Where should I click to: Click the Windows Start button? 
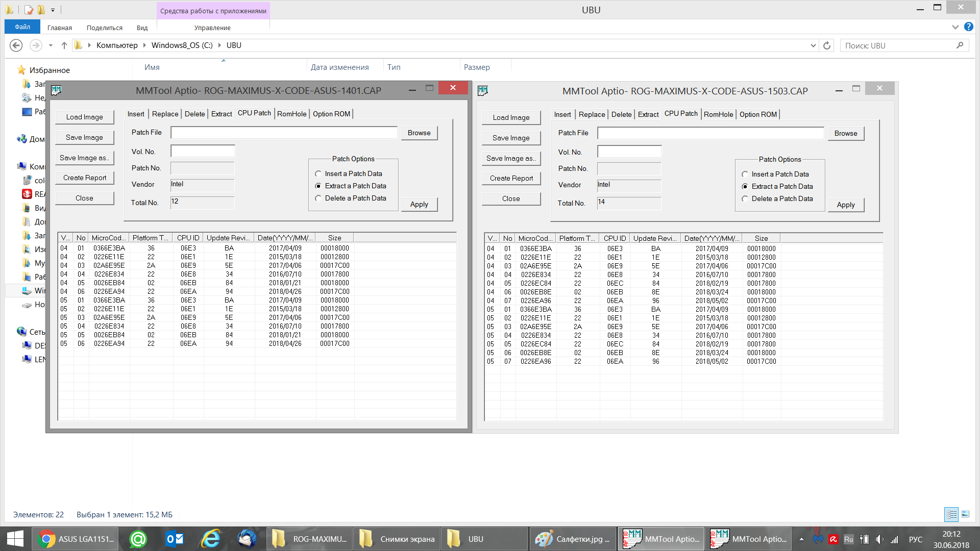pyautogui.click(x=15, y=539)
